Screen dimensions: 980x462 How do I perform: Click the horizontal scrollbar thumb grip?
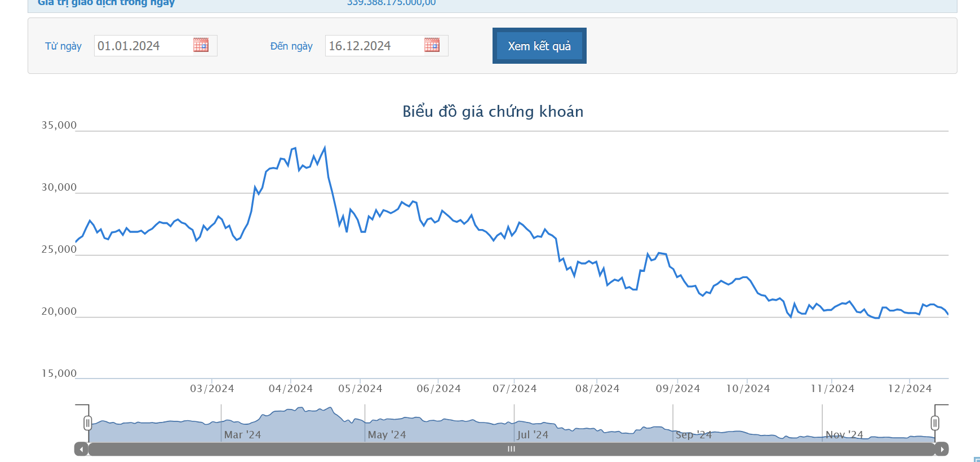[511, 449]
